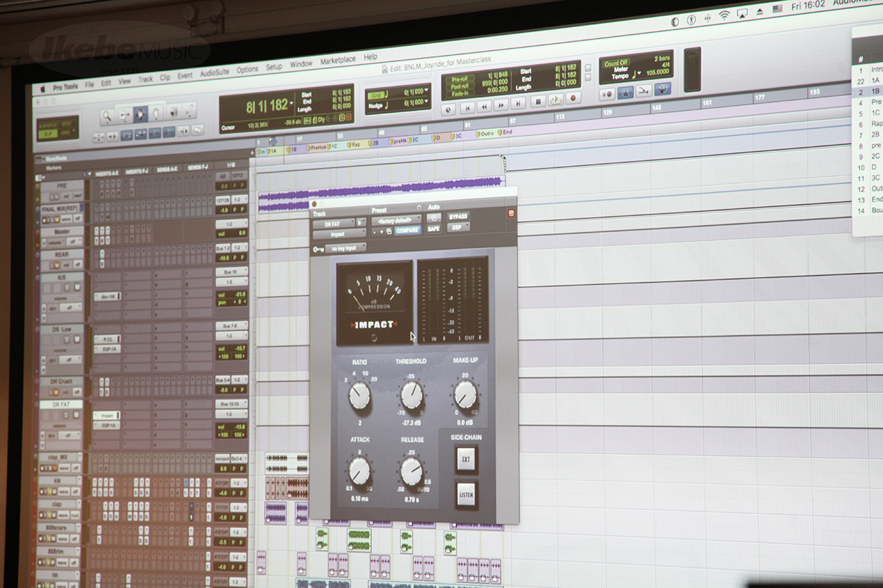The width and height of the screenshot is (883, 588).
Task: Click the THRESHOLD knob
Action: tap(411, 395)
